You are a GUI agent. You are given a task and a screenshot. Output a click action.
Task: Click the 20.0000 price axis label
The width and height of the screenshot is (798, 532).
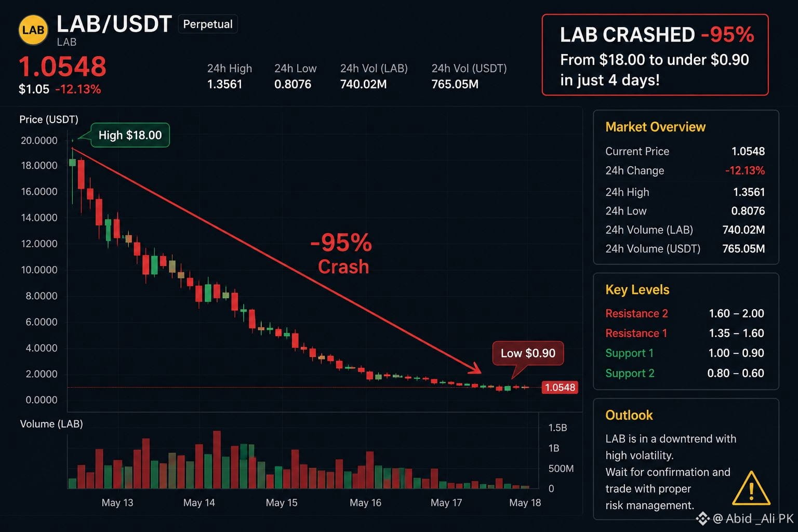[39, 141]
